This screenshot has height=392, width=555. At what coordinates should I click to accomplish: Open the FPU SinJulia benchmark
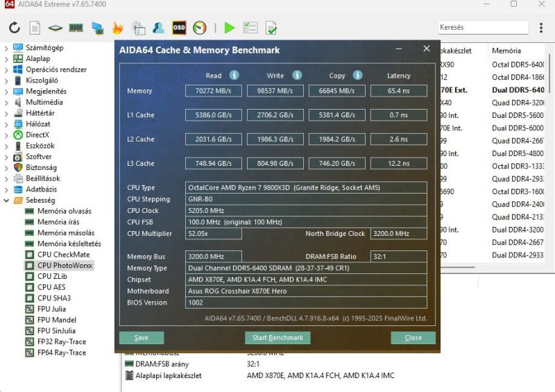[x=56, y=331]
